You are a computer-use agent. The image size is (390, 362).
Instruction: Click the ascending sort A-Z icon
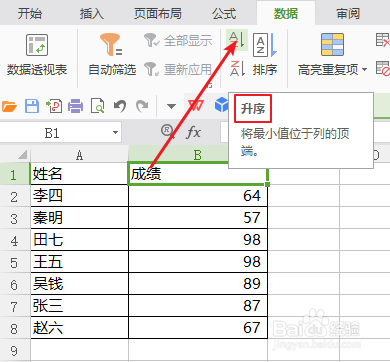click(x=237, y=40)
